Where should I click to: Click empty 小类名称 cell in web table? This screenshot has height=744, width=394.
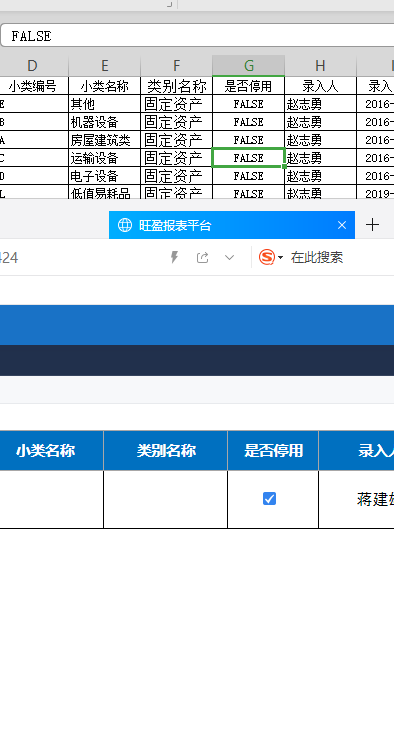pyautogui.click(x=51, y=499)
